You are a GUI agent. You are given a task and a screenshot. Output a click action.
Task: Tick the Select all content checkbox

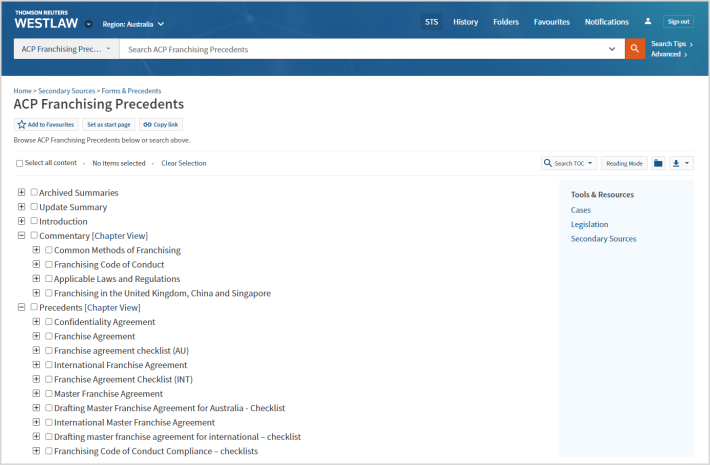tap(19, 163)
